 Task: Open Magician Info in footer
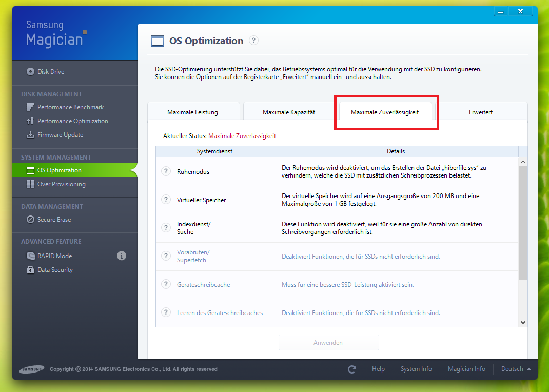tap(466, 369)
